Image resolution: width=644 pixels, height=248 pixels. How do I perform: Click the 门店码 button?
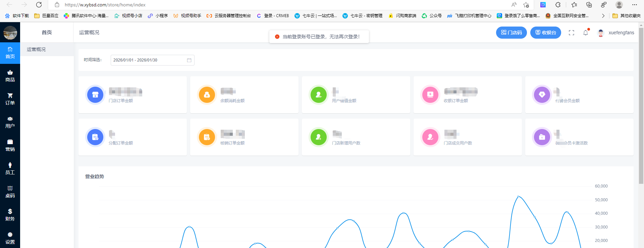pos(511,33)
